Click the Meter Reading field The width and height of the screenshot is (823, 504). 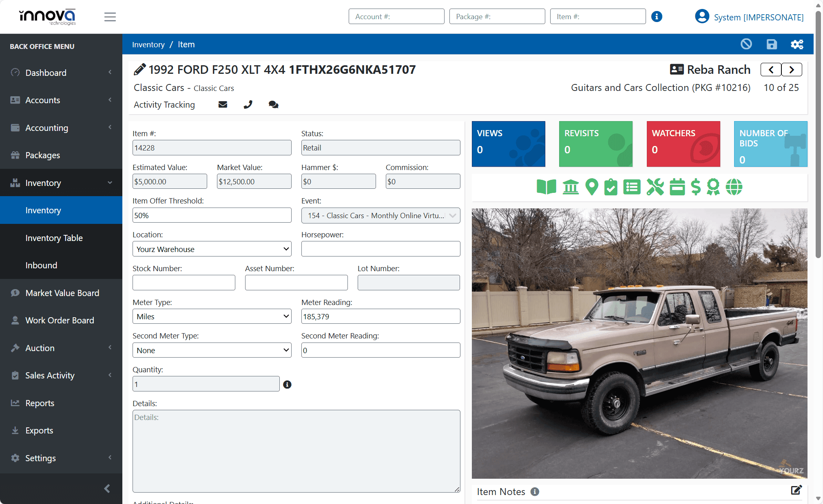pos(381,316)
